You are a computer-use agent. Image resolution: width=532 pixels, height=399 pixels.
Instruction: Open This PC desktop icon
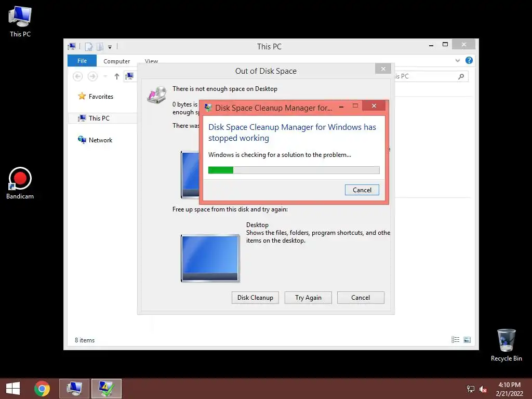point(20,21)
